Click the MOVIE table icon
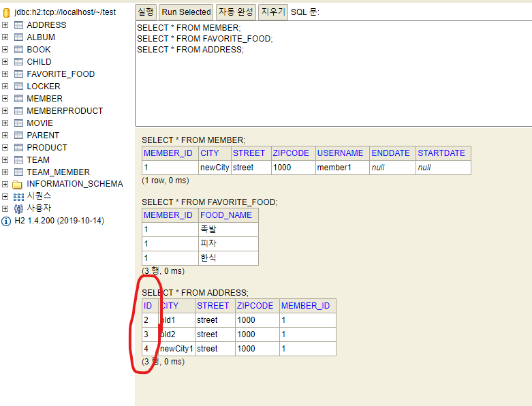Screen dimensions: 532x406 click(x=18, y=123)
